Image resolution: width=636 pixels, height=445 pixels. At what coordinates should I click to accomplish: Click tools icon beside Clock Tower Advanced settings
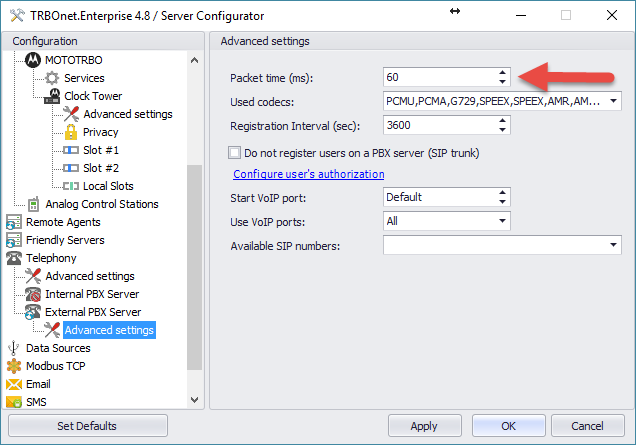71,114
